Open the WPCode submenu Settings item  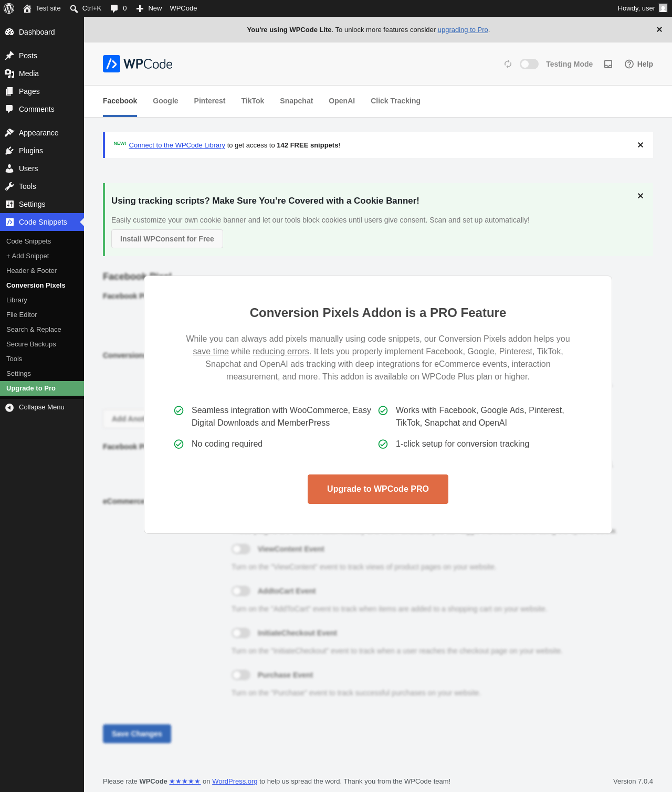(x=42, y=374)
